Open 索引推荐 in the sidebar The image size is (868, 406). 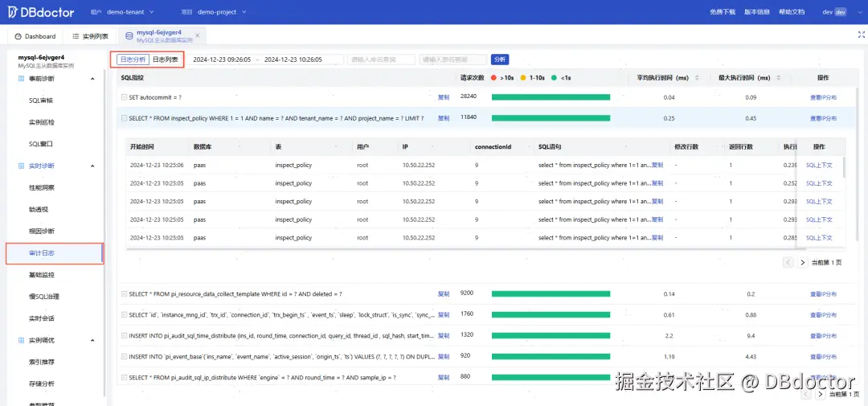42,362
